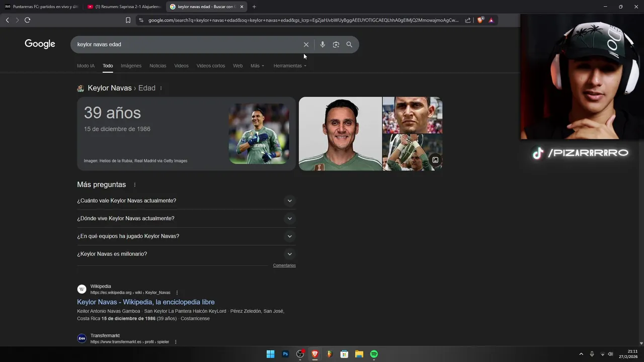The width and height of the screenshot is (644, 362).
Task: Open the three-dot menu beside Edad
Action: [x=161, y=88]
